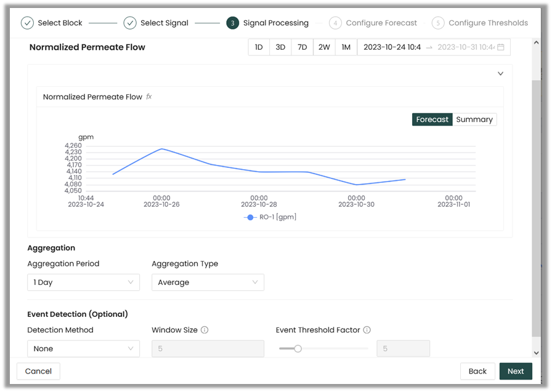Select the 1M time range tab
The image size is (552, 392).
tap(346, 47)
